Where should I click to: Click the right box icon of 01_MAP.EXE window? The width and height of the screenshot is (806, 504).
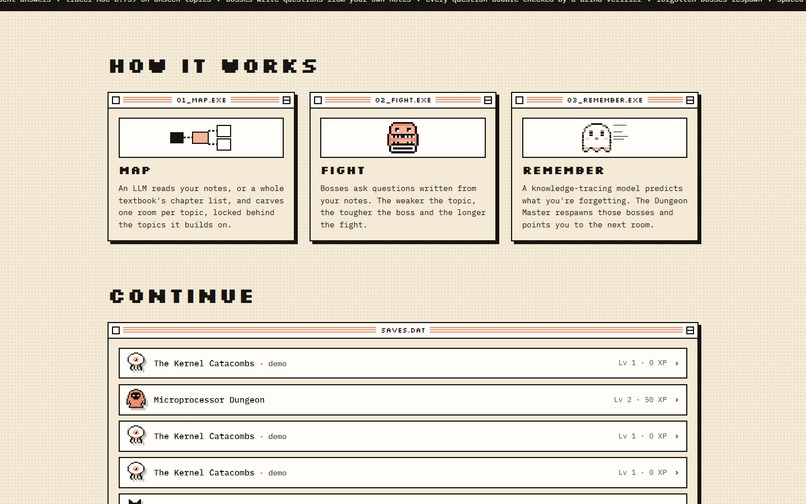(x=286, y=100)
